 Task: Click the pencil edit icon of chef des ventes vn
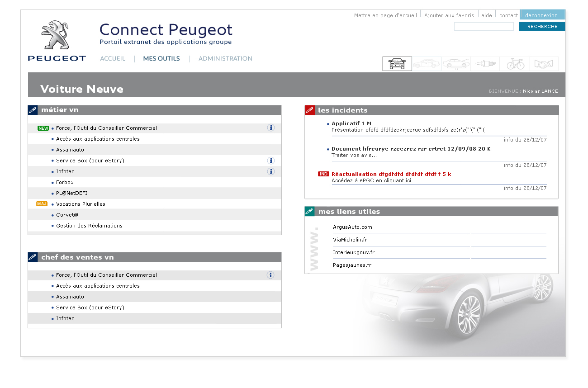pyautogui.click(x=33, y=257)
